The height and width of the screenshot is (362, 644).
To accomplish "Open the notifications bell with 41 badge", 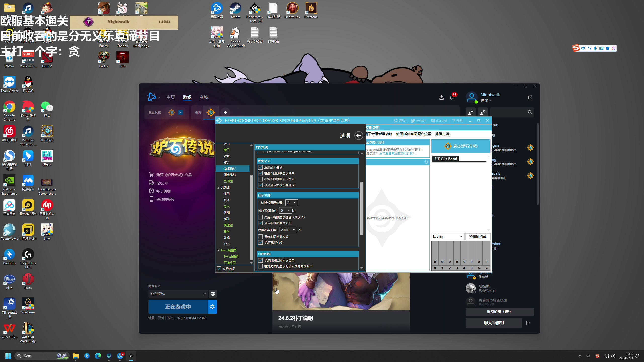I will coord(452,97).
